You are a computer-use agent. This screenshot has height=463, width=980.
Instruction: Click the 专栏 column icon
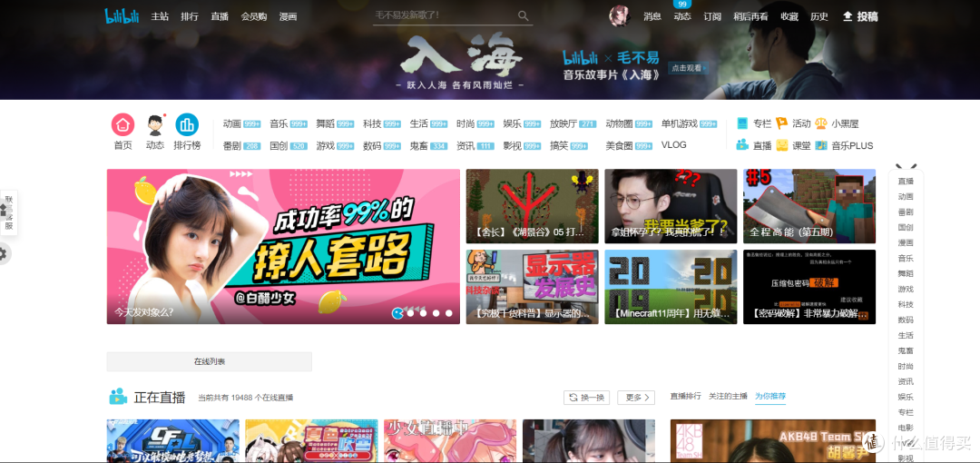742,123
